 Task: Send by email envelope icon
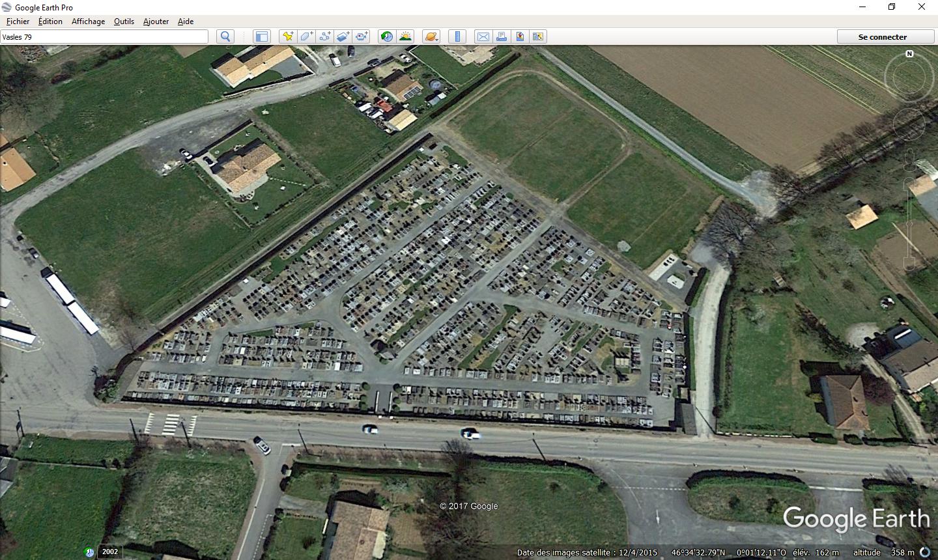(x=483, y=36)
